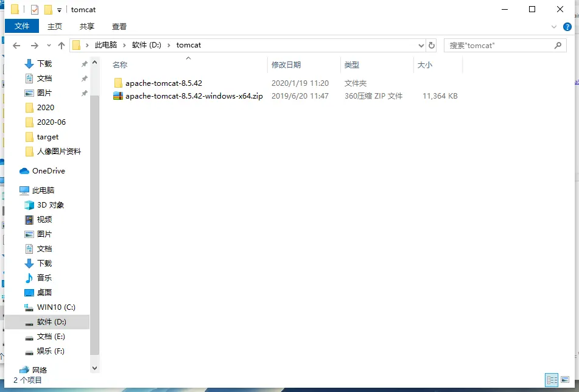Expand the ribbon with chevron arrow
Screen dimensions: 579x392
553,27
